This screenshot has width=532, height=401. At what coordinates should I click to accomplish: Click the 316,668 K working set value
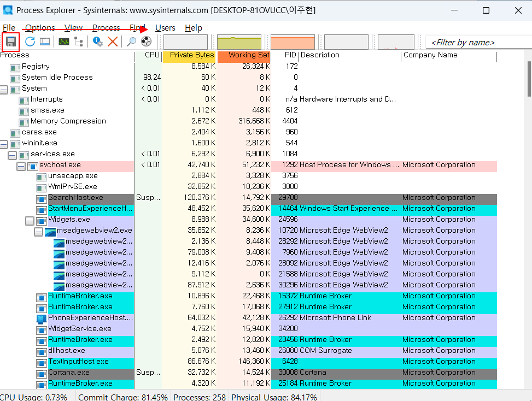point(254,121)
